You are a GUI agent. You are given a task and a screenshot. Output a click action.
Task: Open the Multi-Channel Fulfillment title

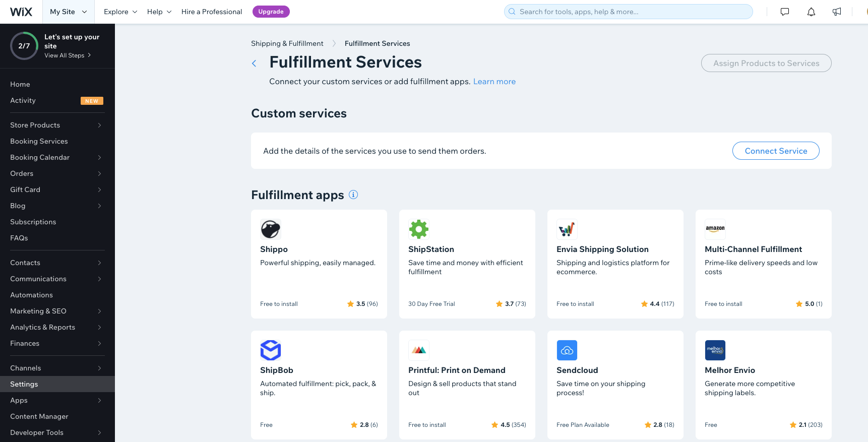(x=753, y=249)
